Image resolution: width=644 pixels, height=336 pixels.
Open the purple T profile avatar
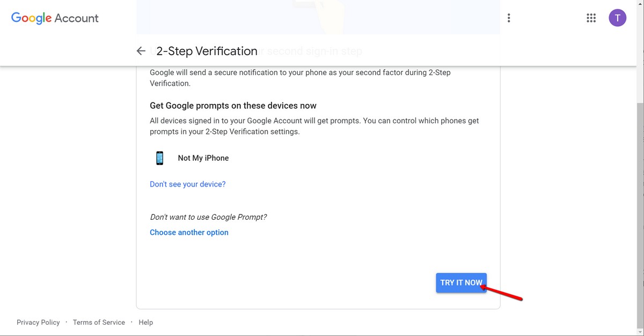coord(617,18)
